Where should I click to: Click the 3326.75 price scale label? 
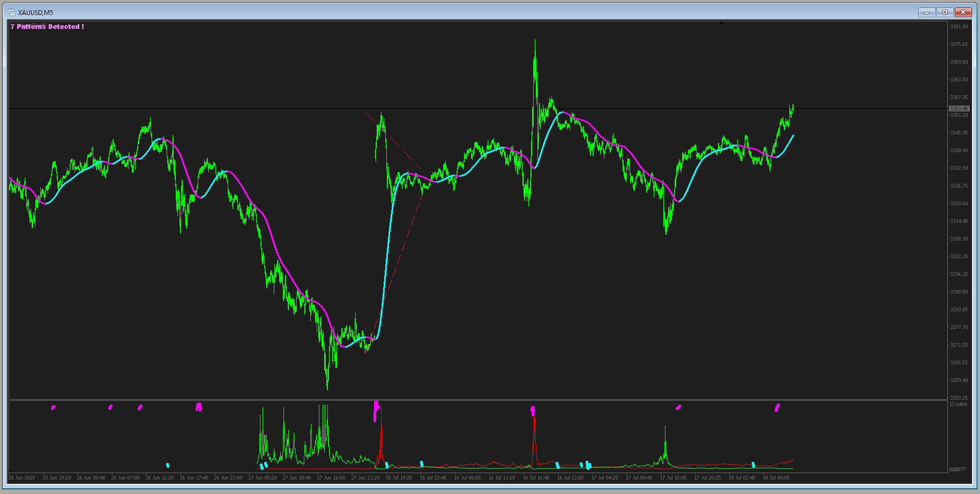coord(959,186)
